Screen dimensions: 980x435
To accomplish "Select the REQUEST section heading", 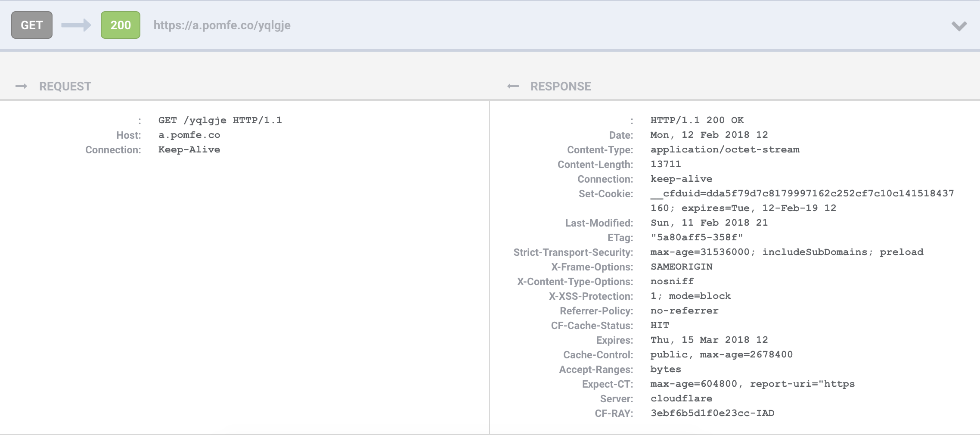I will coord(65,87).
